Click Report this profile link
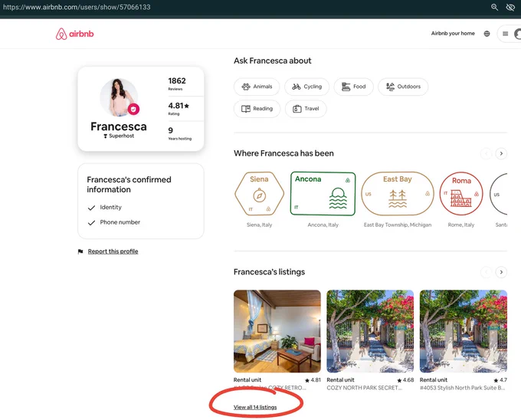 (113, 251)
